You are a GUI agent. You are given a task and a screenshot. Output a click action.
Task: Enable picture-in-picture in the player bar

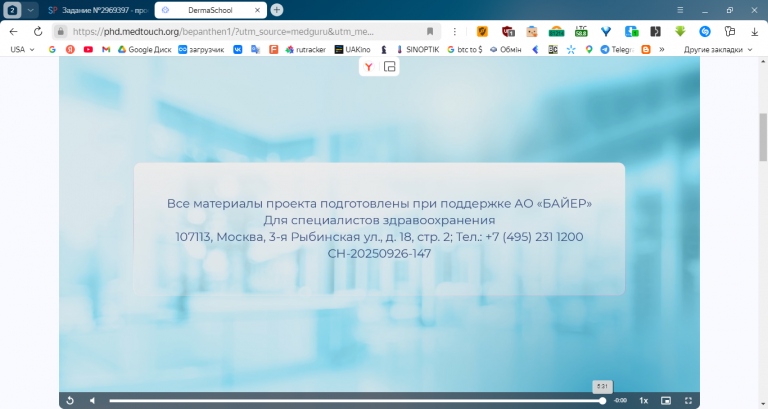(x=666, y=401)
